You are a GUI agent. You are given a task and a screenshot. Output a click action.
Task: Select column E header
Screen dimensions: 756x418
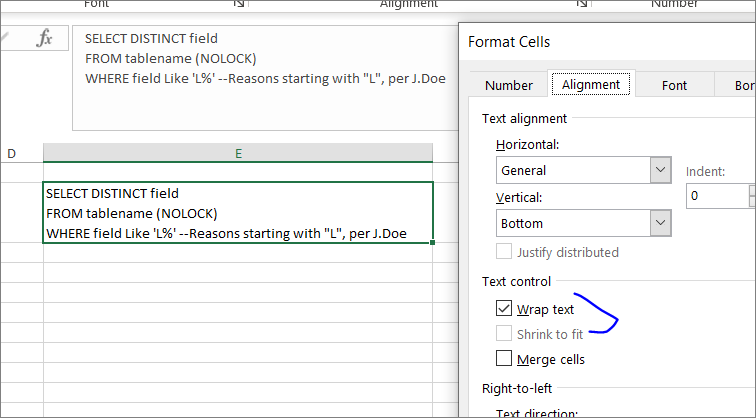(238, 153)
